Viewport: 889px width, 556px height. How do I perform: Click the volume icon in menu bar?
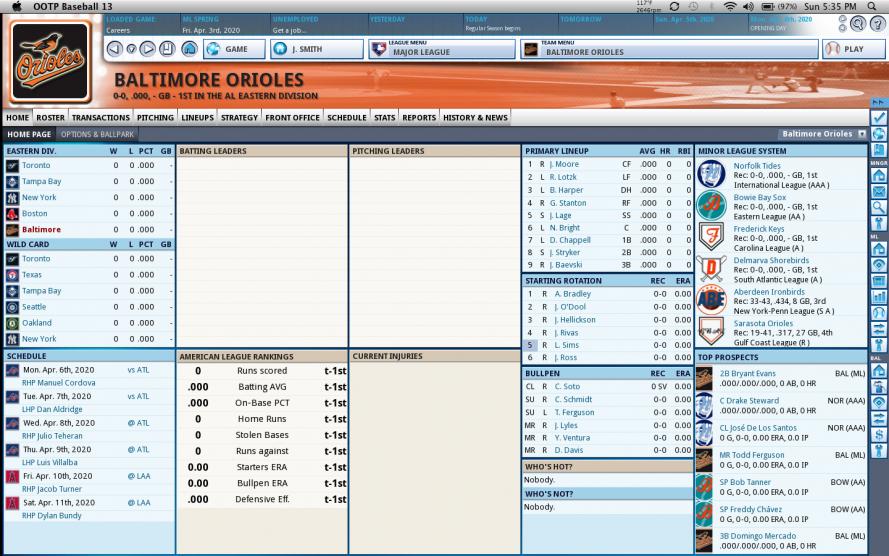click(x=748, y=6)
